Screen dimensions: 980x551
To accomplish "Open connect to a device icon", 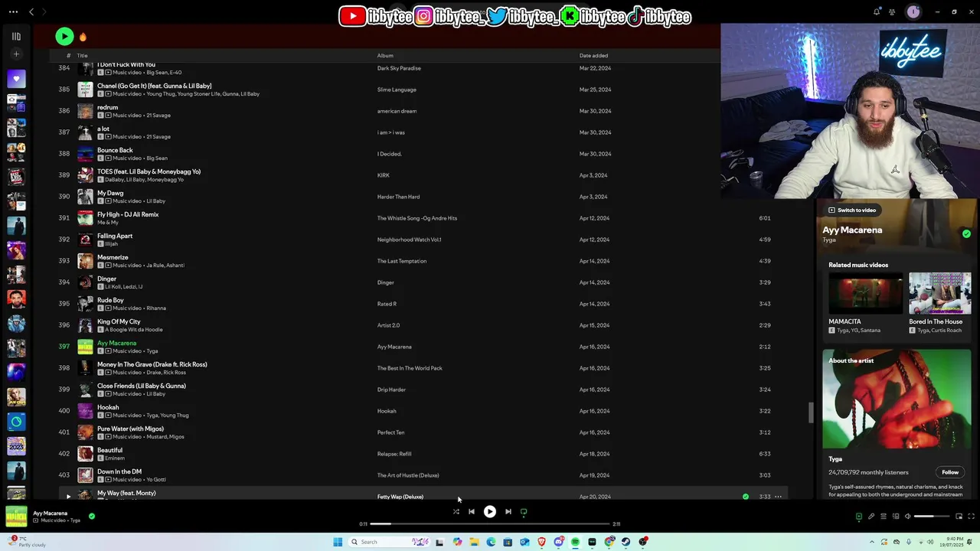I will (895, 517).
